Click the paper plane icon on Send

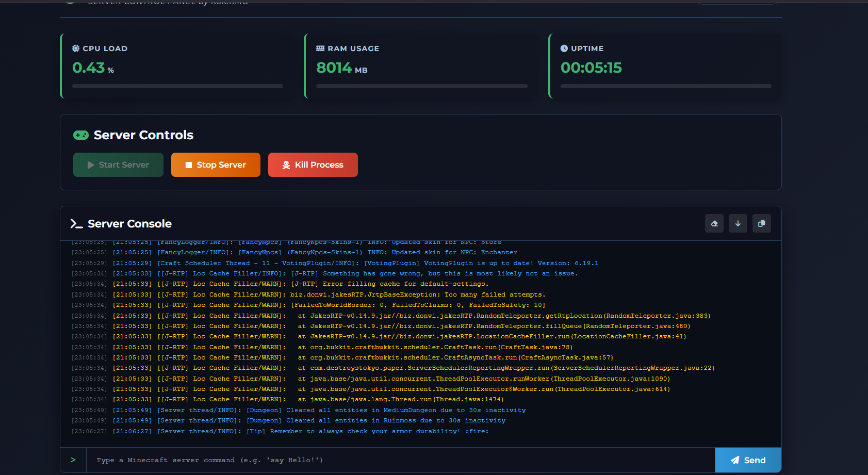pos(735,460)
